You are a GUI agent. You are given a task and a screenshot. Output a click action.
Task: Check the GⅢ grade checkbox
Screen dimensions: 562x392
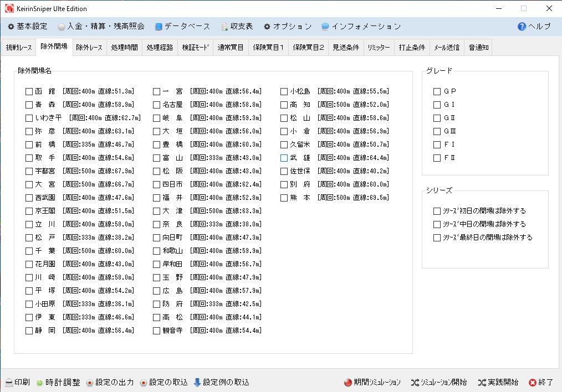coord(437,131)
